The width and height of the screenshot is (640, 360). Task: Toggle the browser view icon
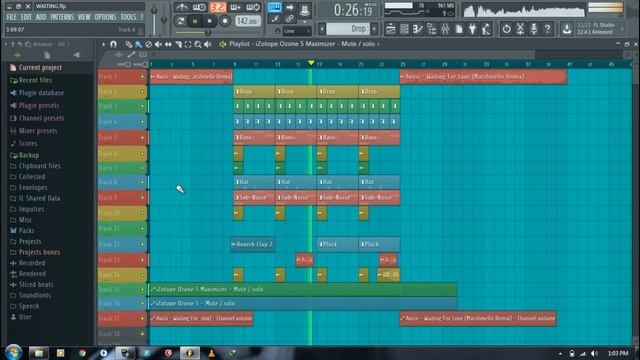click(x=431, y=29)
